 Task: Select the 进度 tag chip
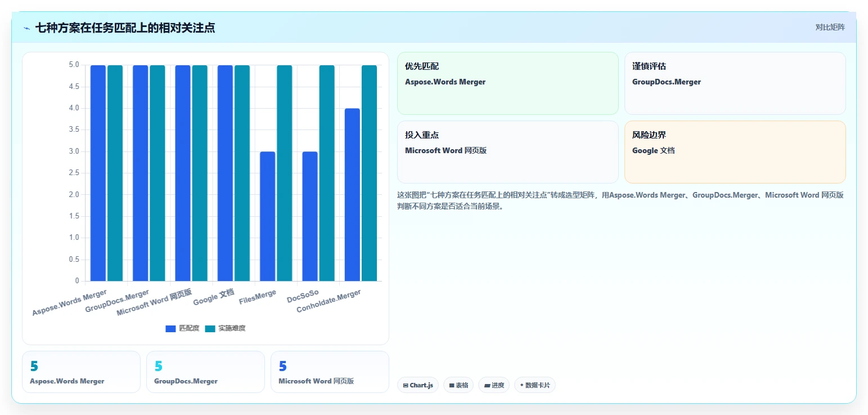point(494,385)
